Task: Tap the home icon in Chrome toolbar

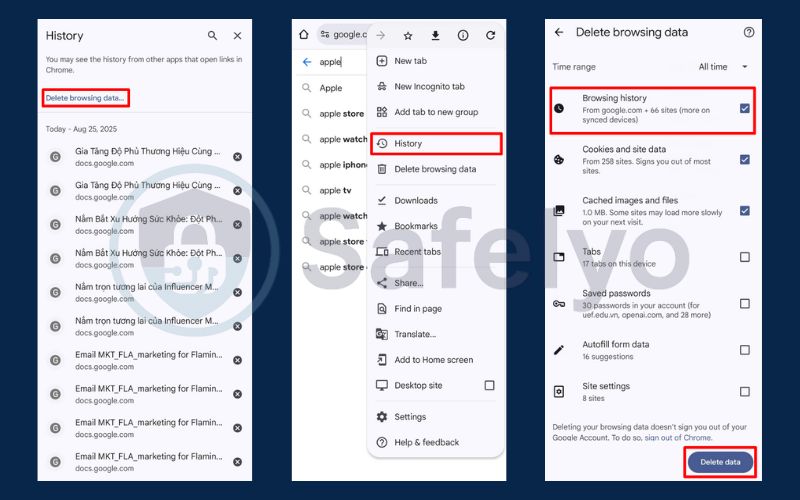Action: pos(304,35)
